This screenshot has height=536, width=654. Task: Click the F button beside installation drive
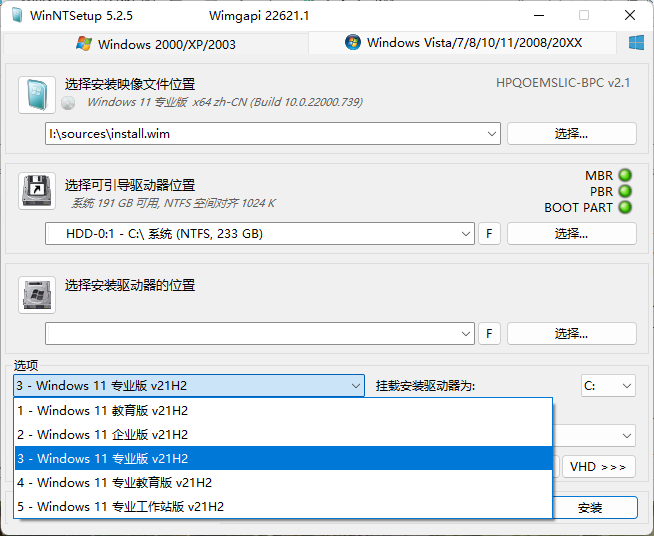click(x=489, y=334)
